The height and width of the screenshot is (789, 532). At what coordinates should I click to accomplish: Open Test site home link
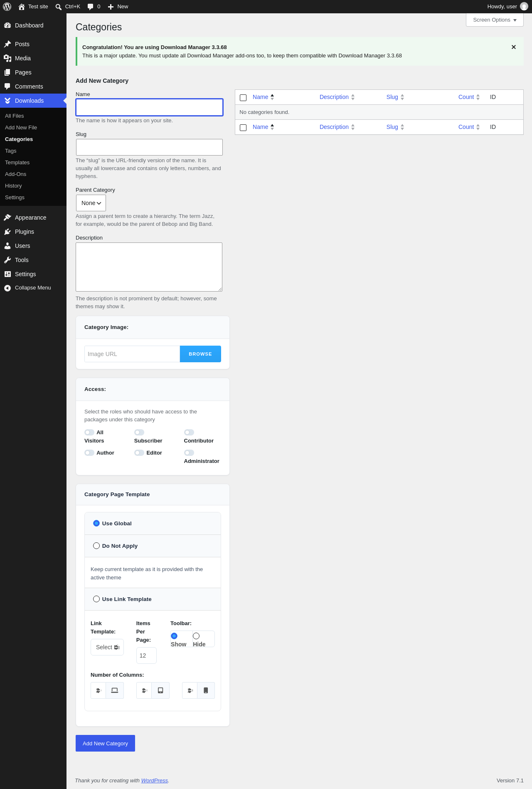click(33, 7)
